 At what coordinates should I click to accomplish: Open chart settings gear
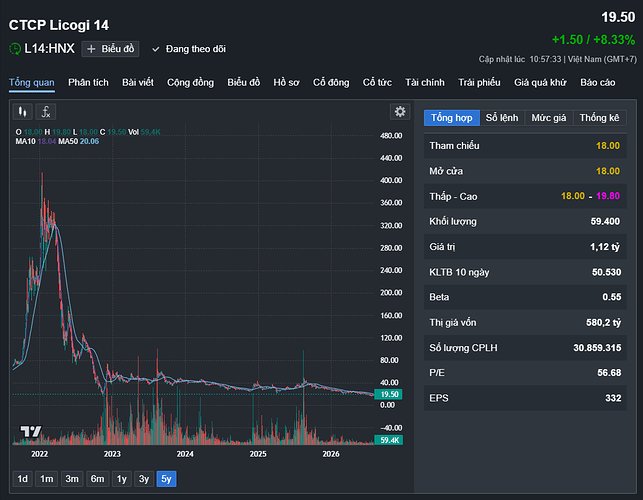[x=400, y=112]
